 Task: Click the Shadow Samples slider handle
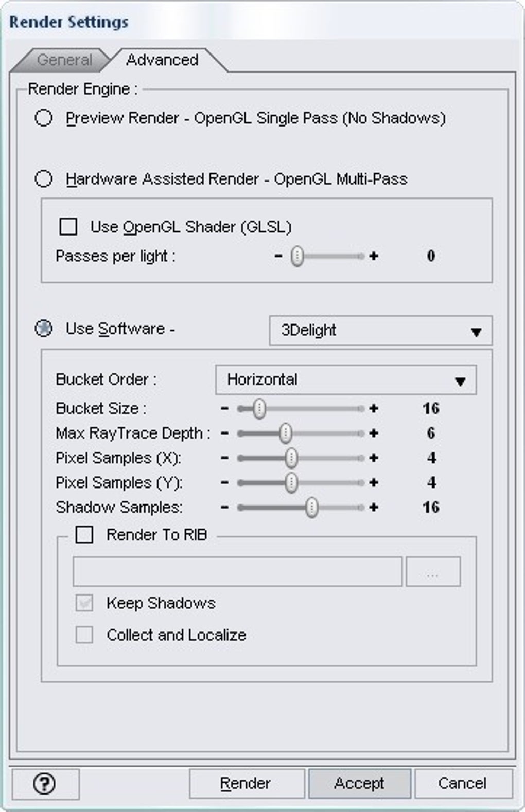pos(311,508)
